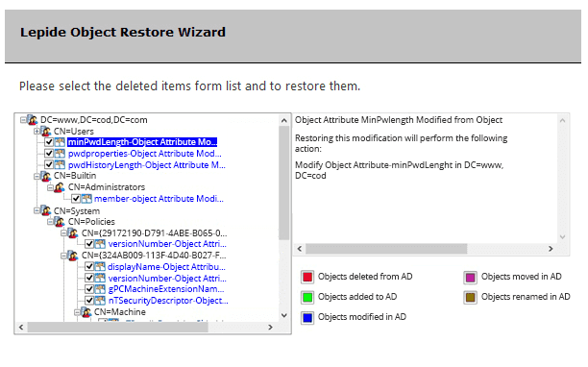Click the attribute icon beside member-object entry
This screenshot has width=588, height=367.
[x=86, y=198]
